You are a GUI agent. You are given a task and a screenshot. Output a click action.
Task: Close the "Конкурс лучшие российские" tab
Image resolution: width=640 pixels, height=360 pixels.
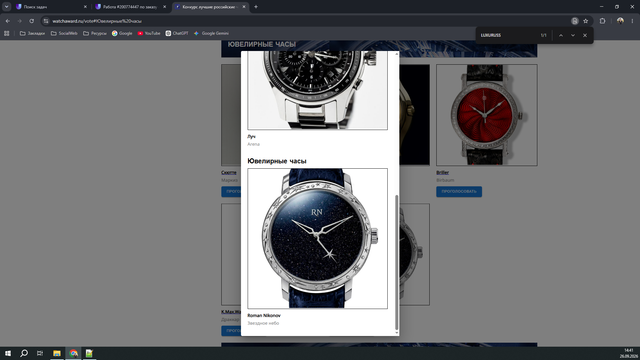pos(244,7)
